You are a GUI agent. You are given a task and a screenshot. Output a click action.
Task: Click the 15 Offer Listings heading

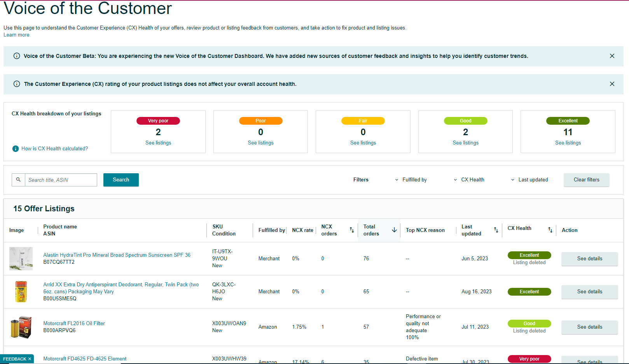[44, 209]
